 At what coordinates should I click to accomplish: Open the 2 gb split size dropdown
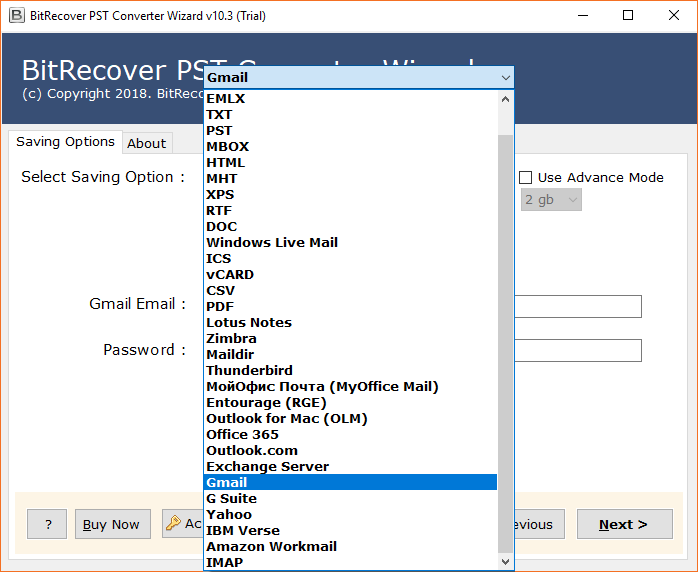pos(551,199)
